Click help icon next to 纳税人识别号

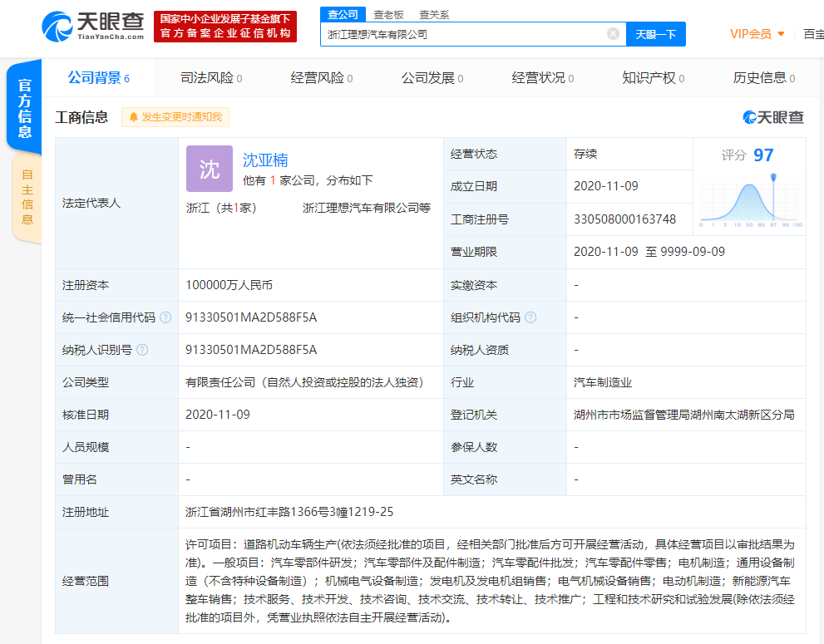pyautogui.click(x=142, y=350)
